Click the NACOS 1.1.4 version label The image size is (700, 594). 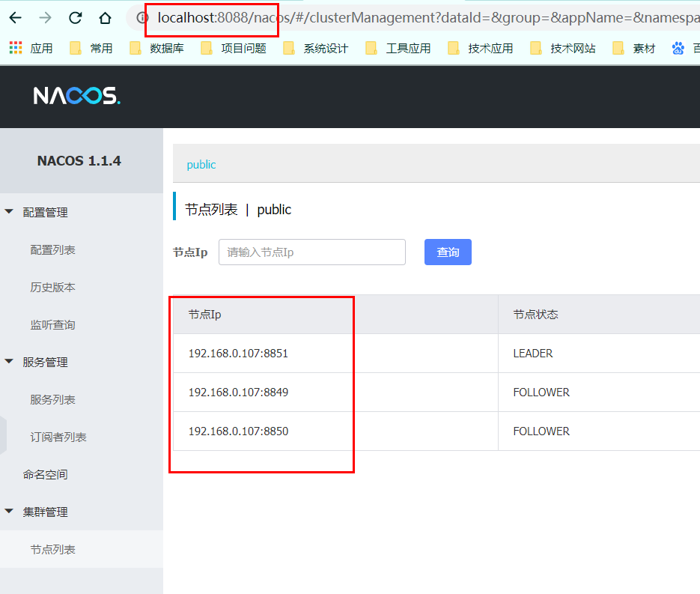pos(79,161)
